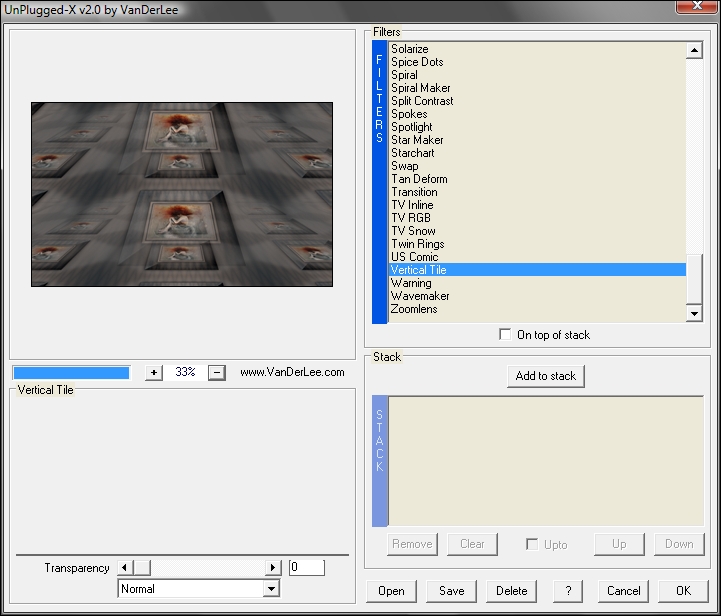Select the Spokes filter

pos(537,114)
